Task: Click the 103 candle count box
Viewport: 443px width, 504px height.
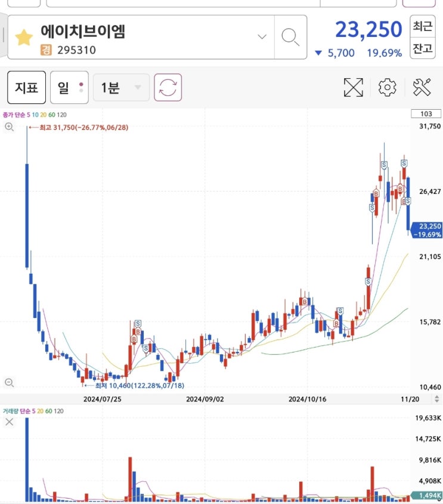Action: click(x=426, y=114)
